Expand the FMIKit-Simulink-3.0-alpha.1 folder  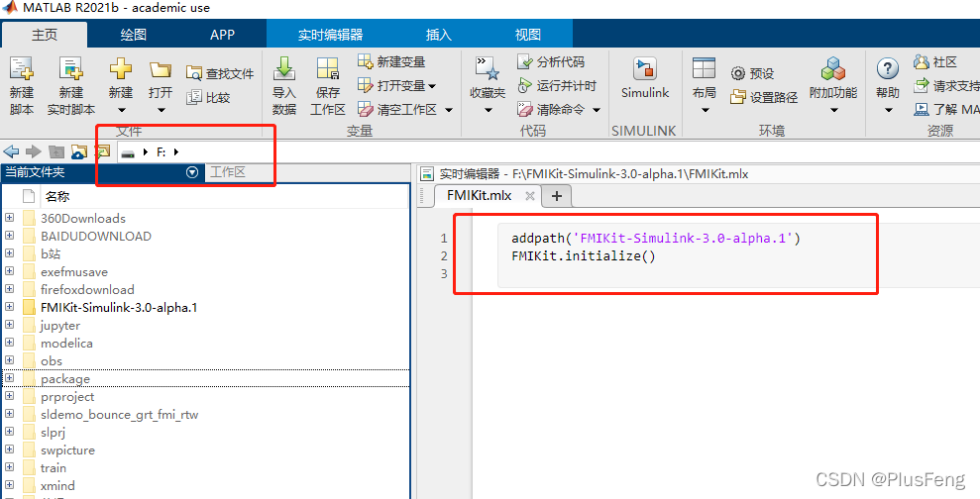tap(9, 307)
